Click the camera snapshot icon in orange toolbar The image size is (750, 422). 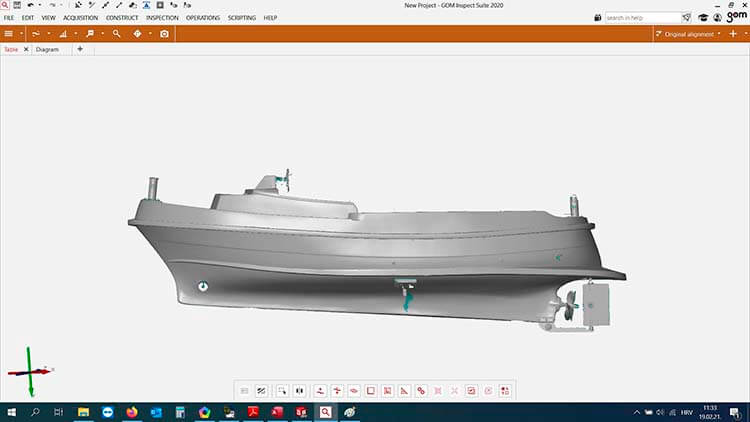[x=164, y=33]
